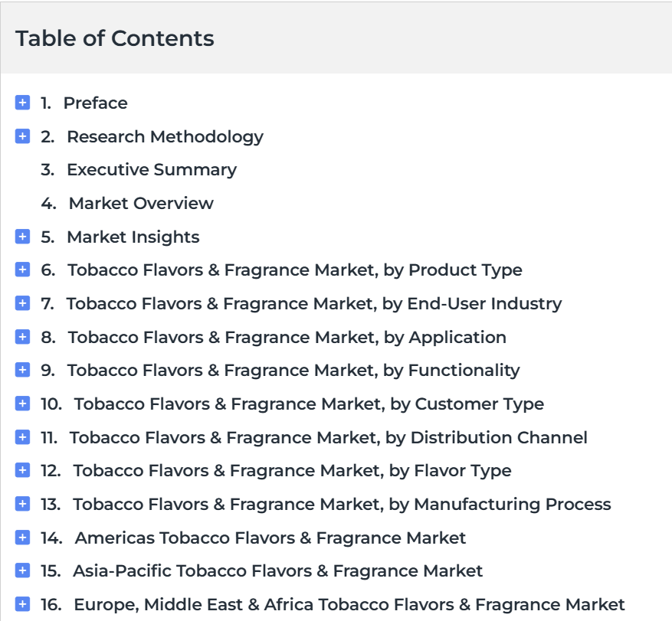The height and width of the screenshot is (621, 672).
Task: Click the Table of Contents heading
Action: (x=115, y=38)
